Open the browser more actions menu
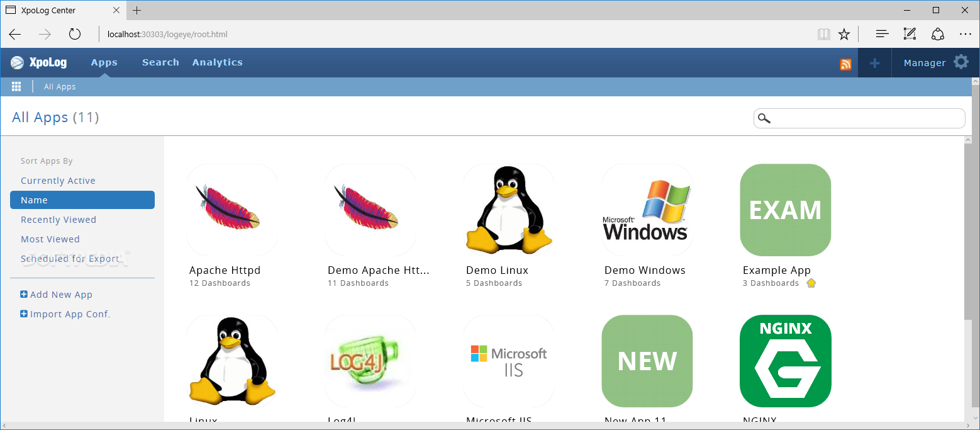 966,34
